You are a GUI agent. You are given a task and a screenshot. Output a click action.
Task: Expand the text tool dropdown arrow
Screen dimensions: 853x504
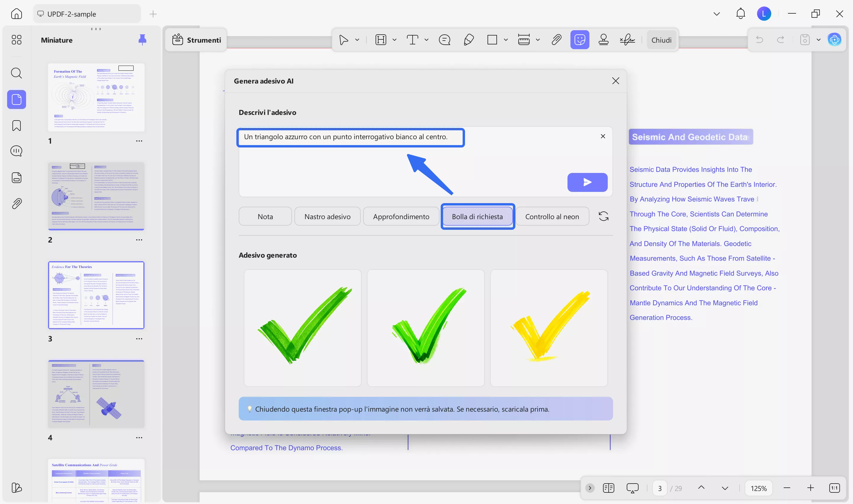pyautogui.click(x=426, y=40)
